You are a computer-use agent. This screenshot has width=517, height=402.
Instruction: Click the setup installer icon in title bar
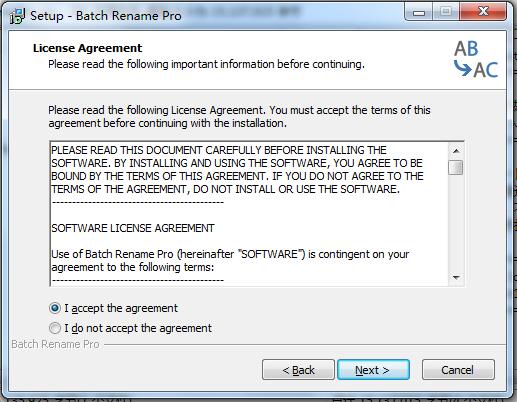point(17,16)
